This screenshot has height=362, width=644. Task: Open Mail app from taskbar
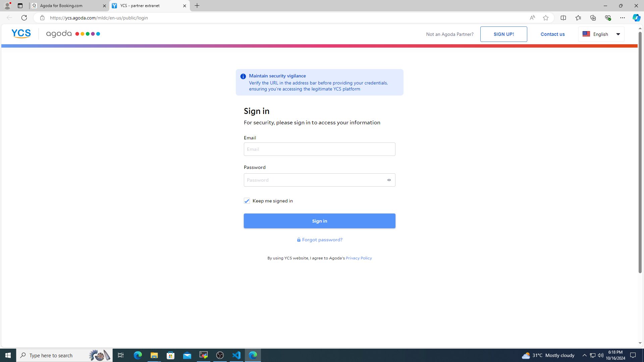[187, 355]
